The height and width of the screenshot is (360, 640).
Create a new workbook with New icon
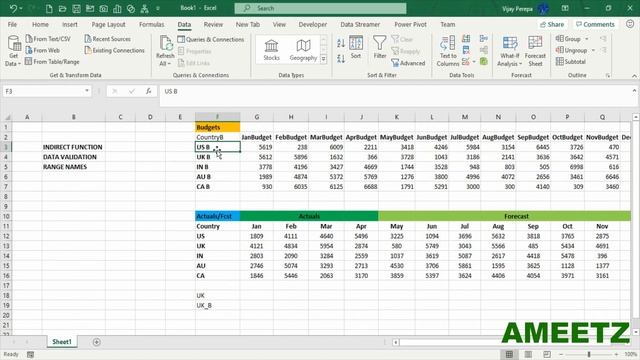pyautogui.click(x=49, y=8)
